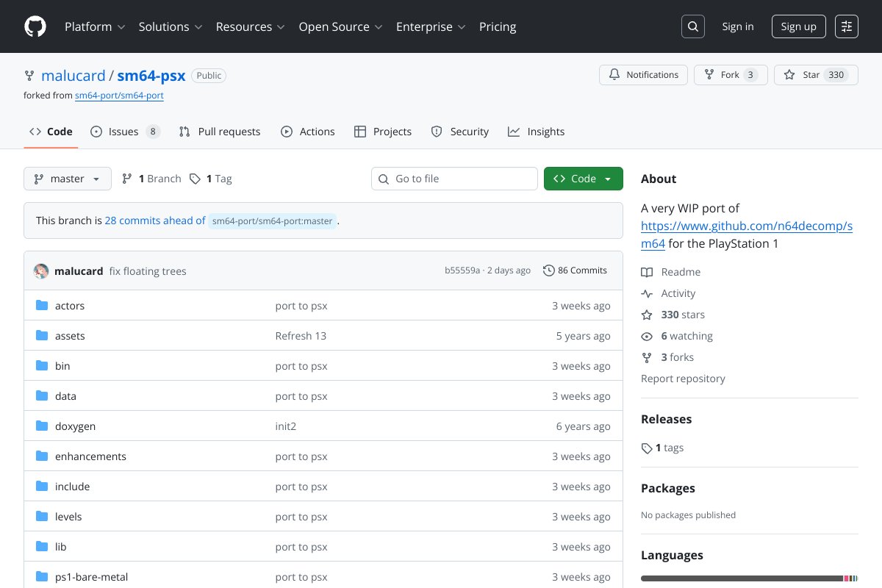The height and width of the screenshot is (588, 882).
Task: Click the Sign up button
Action: 799,26
